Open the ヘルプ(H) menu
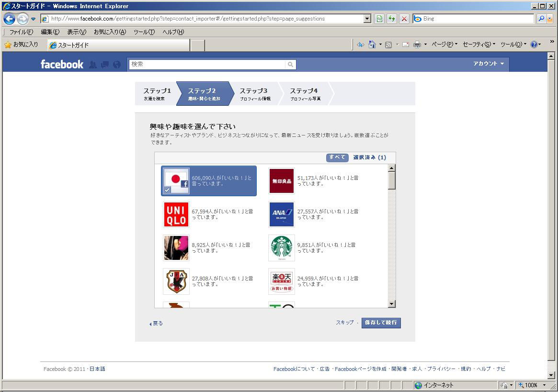 pyautogui.click(x=173, y=32)
